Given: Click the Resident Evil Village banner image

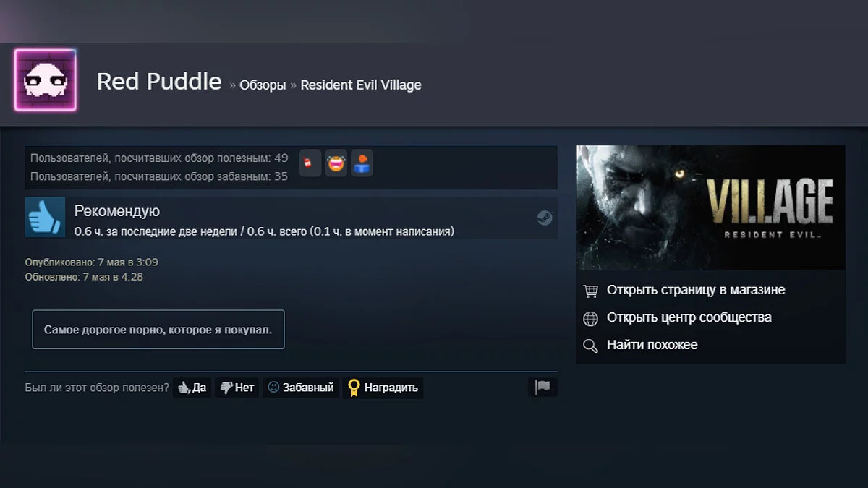Looking at the screenshot, I should click(x=711, y=207).
